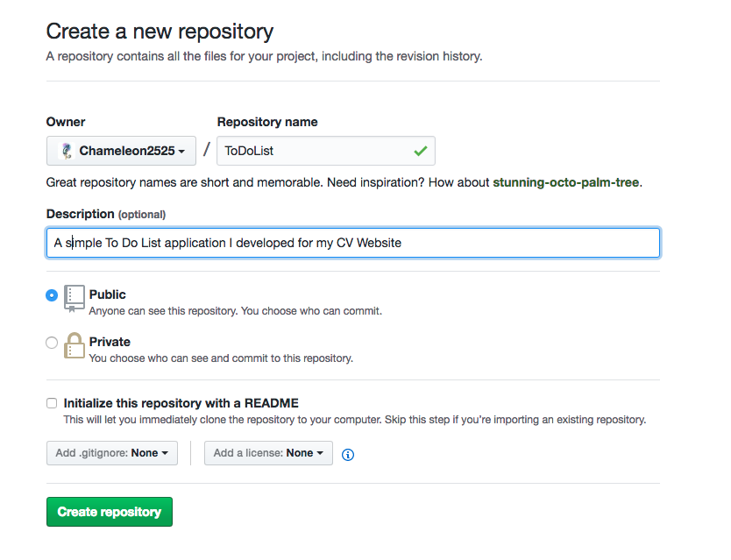Focus the Repository name field containing ToDoList
731x560 pixels.
[316, 151]
